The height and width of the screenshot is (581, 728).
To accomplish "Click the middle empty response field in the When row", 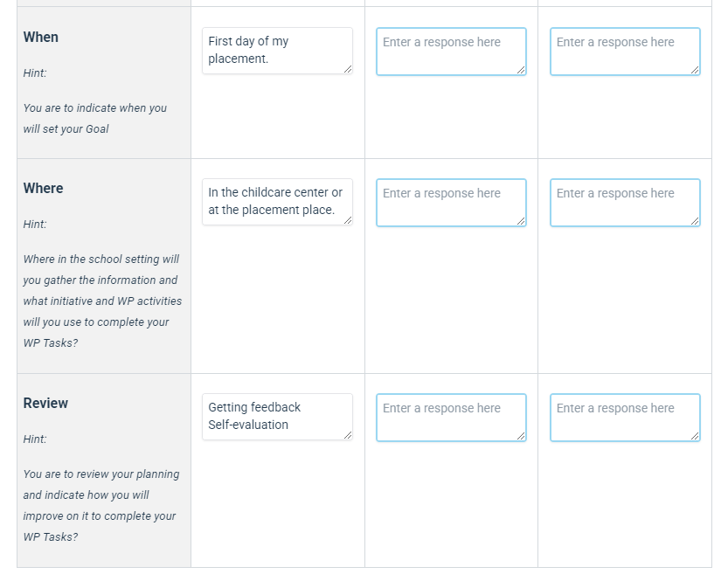I will (451, 52).
